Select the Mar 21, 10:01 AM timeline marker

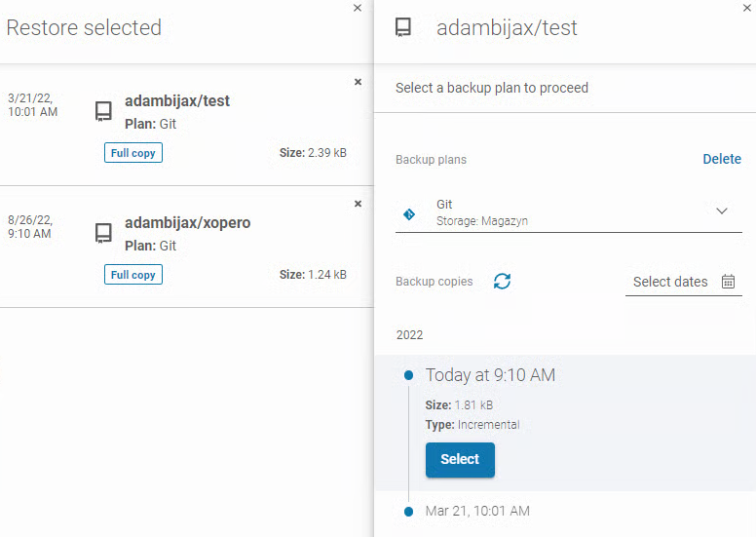click(408, 511)
